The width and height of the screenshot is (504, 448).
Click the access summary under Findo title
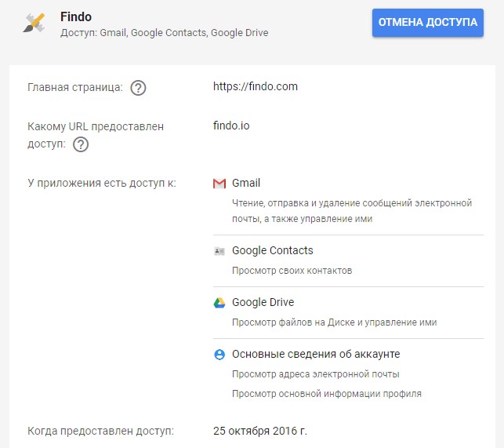click(164, 33)
